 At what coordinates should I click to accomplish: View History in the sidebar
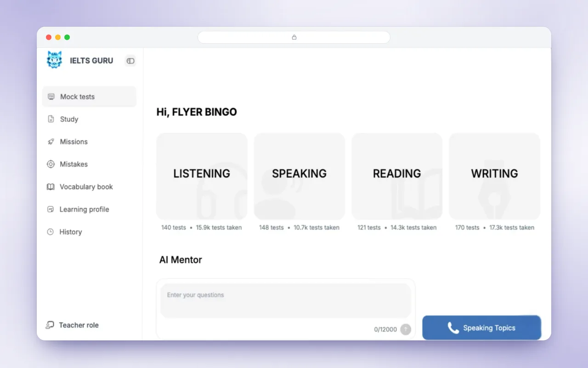(x=71, y=232)
